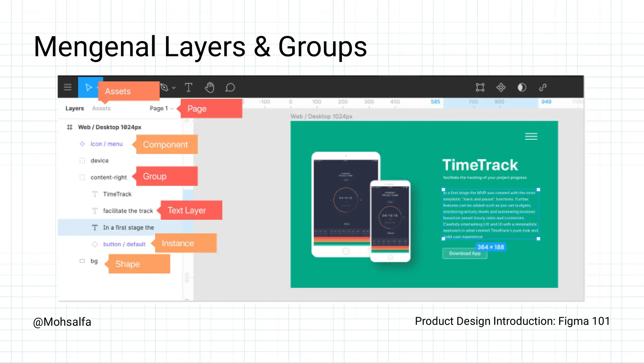Click the Mask half-circle icon

(522, 87)
